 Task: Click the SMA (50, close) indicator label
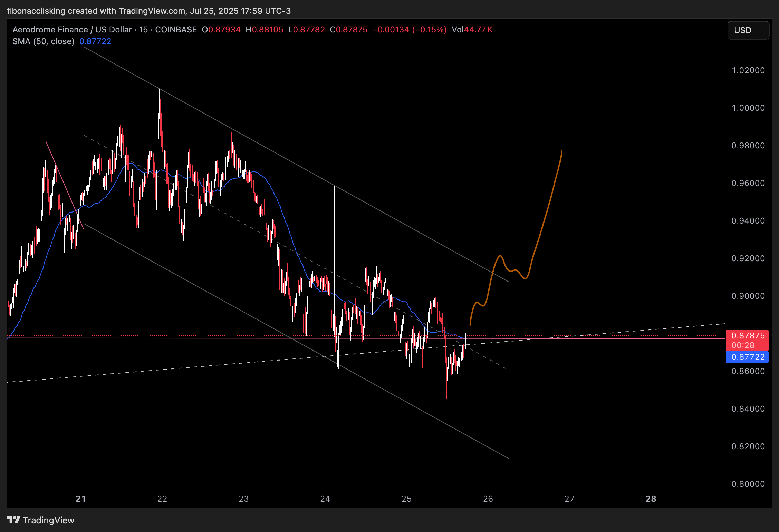[44, 41]
